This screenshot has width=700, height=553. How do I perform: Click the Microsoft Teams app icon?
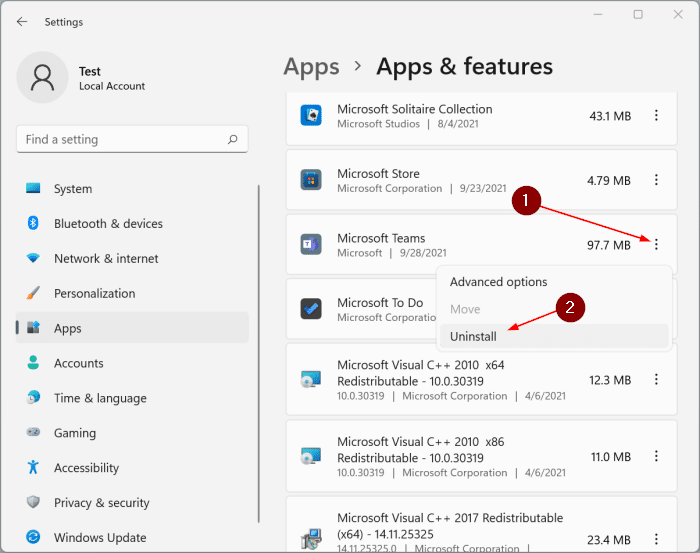click(x=311, y=244)
